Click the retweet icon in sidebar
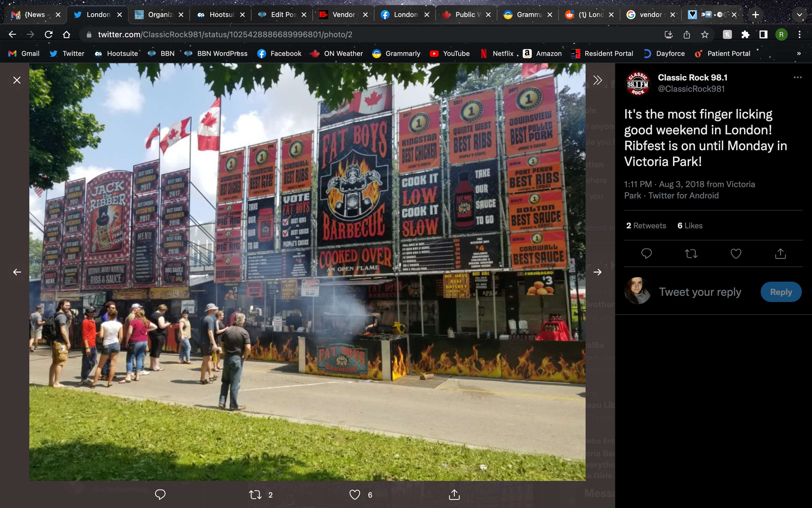 (x=691, y=253)
